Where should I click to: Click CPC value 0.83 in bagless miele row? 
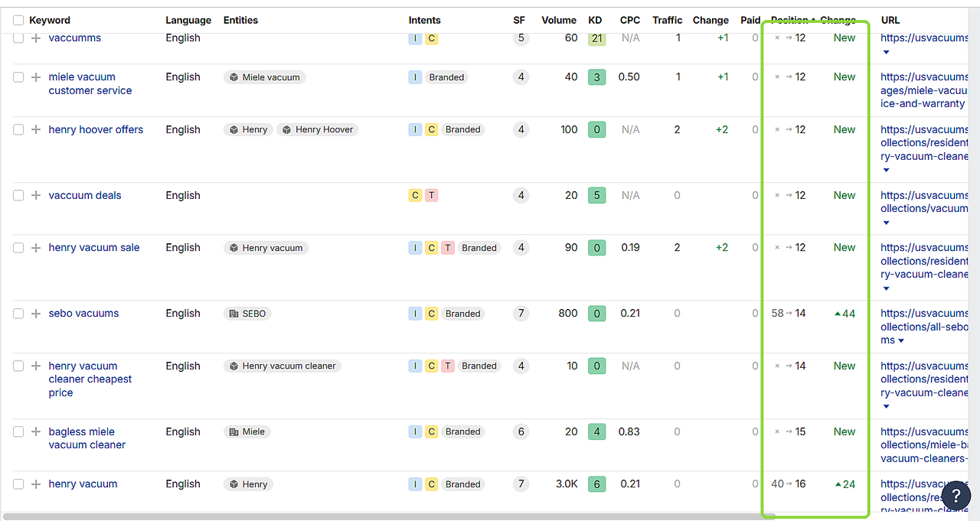(x=629, y=432)
